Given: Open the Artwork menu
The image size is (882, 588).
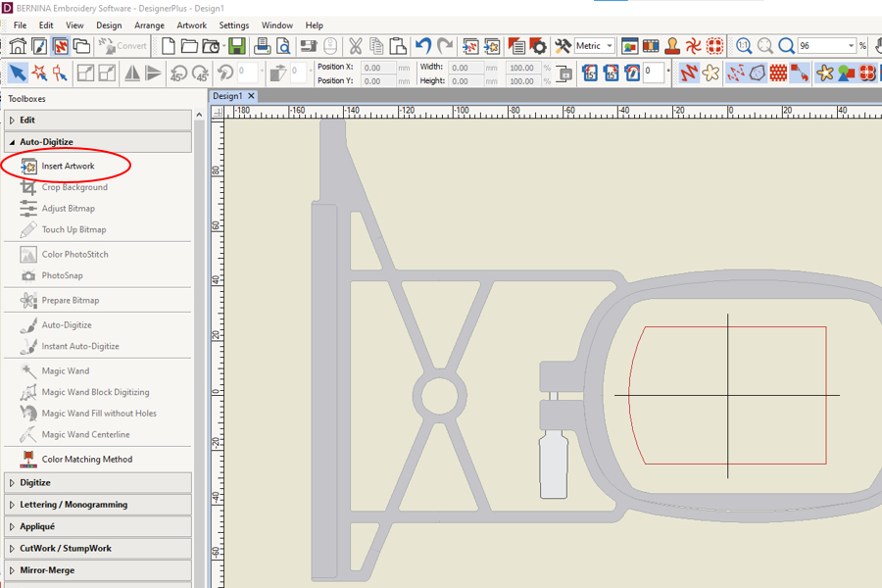Looking at the screenshot, I should (191, 25).
